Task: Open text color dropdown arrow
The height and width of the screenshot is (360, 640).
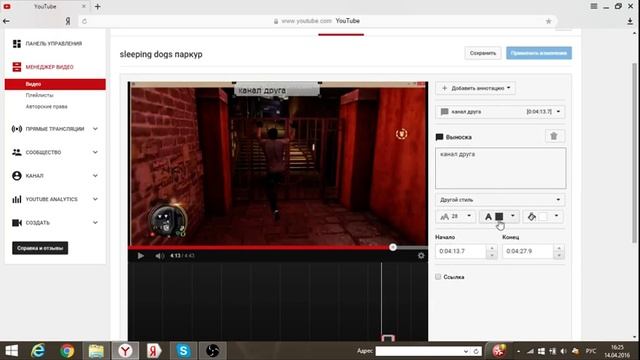Action: [513, 216]
